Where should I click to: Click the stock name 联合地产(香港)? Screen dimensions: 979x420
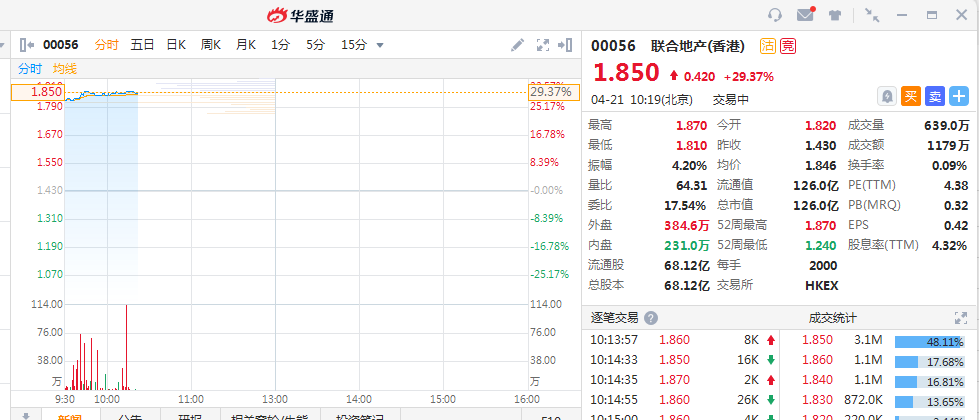[699, 46]
